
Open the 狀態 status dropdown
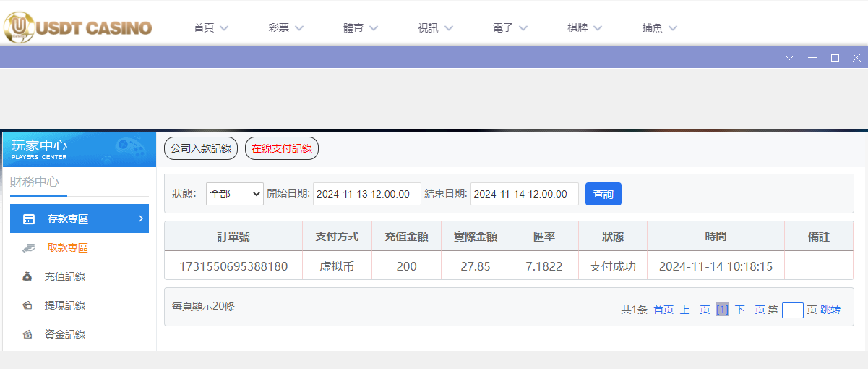coord(235,194)
